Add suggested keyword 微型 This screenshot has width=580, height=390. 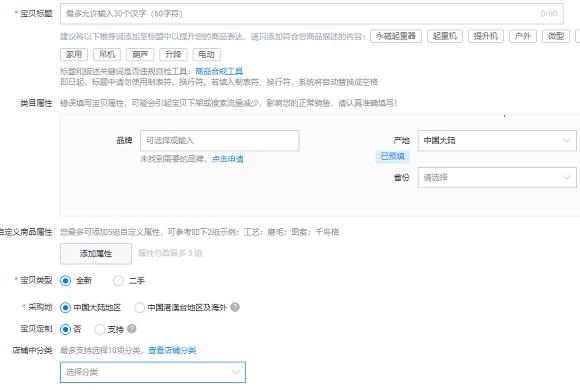coord(556,36)
